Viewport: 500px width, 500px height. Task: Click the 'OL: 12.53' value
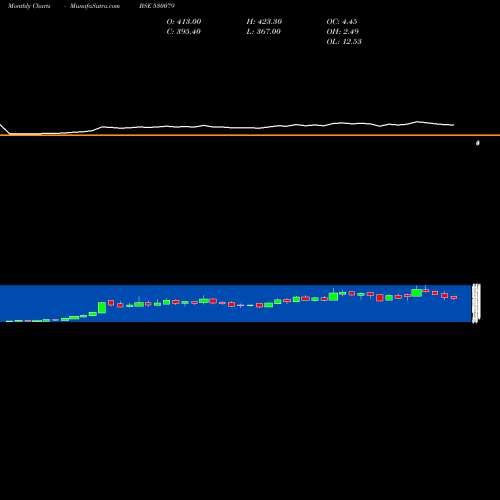click(344, 42)
